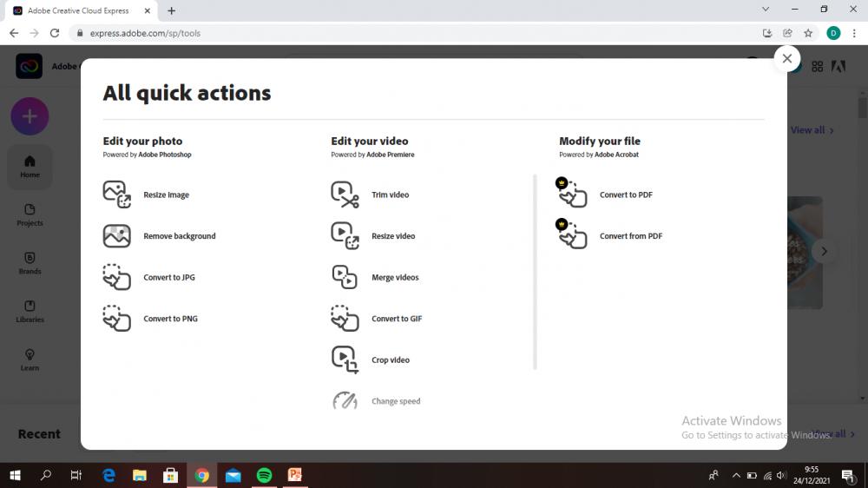Open Libraries in the sidebar
The height and width of the screenshot is (488, 868).
click(30, 312)
